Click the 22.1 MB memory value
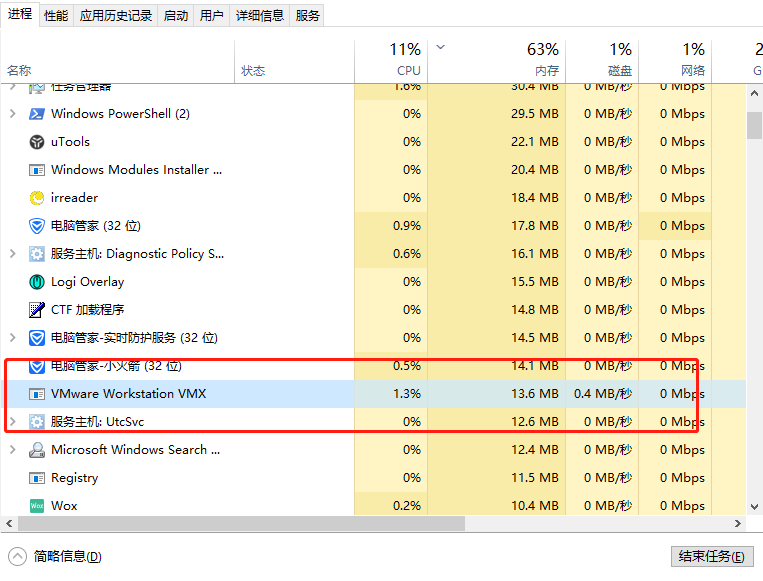Screen dimensions: 763x581 pyautogui.click(x=534, y=142)
